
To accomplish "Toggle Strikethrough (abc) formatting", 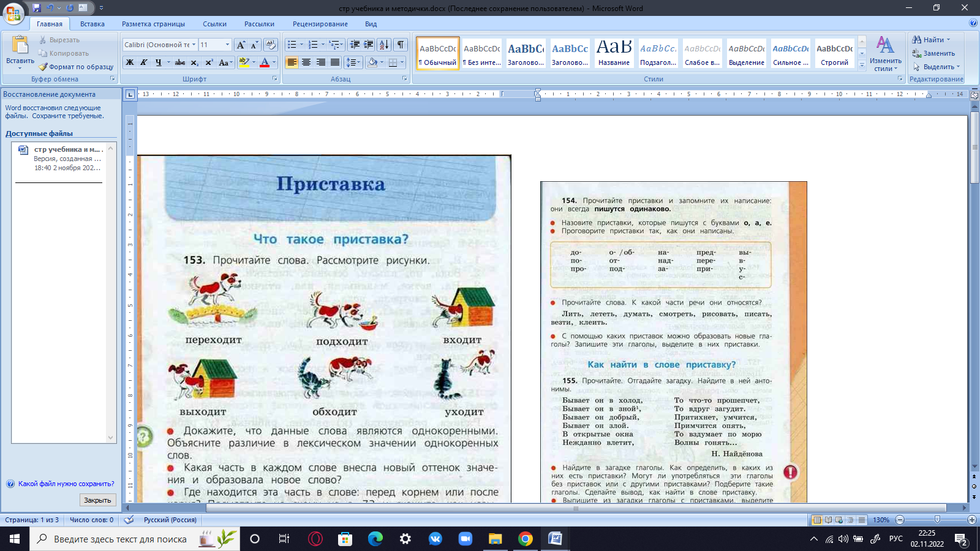I will tap(179, 62).
